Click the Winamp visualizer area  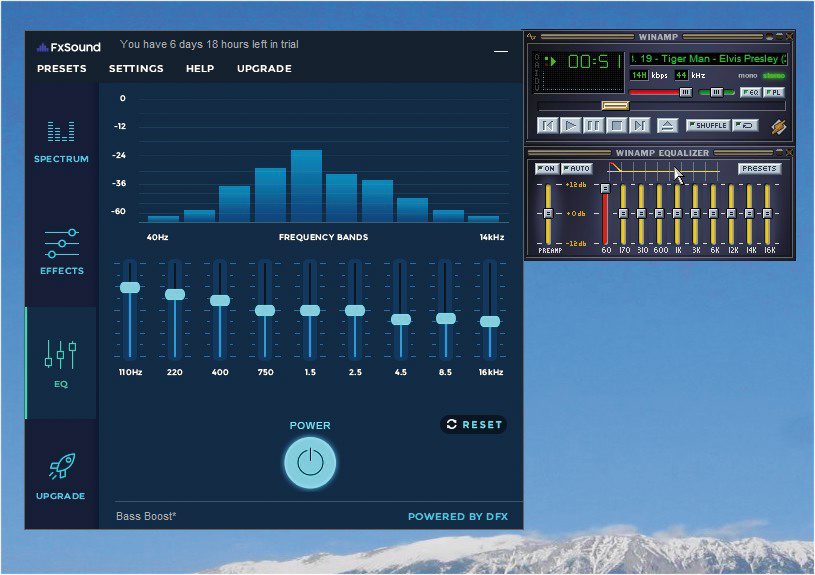point(583,82)
